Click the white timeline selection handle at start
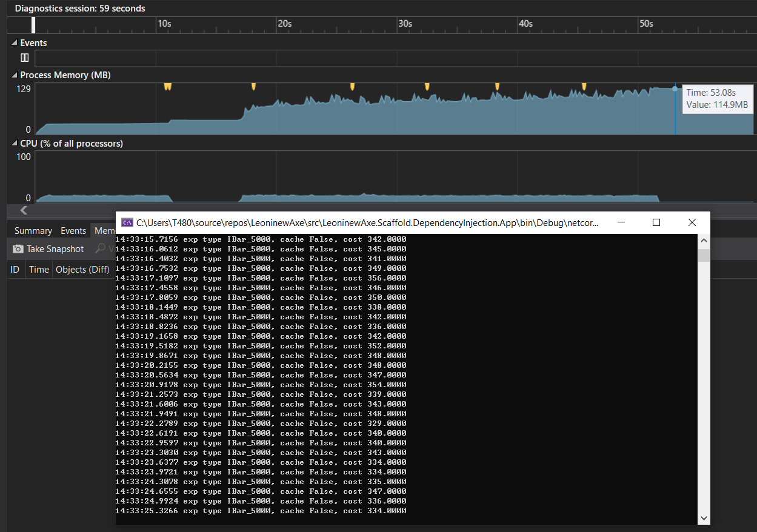757x532 pixels. pyautogui.click(x=33, y=25)
